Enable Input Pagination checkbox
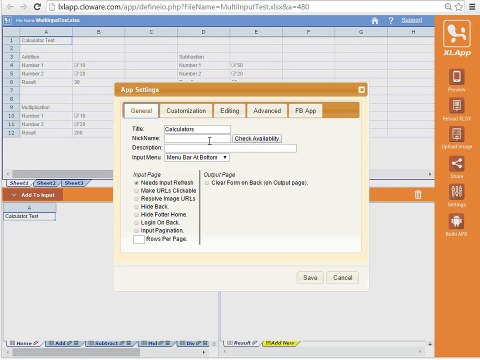Screen dimensions: 480x360 (136, 231)
